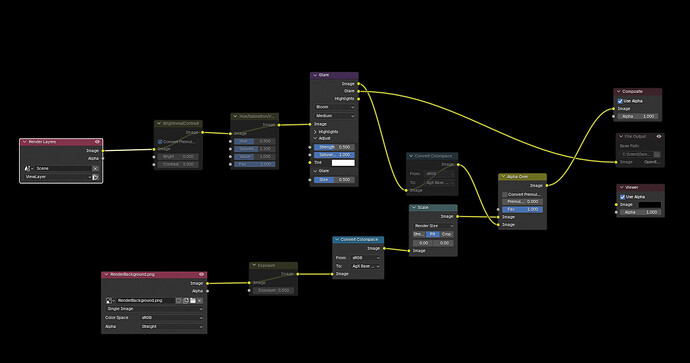Toggle the preview eye on File Output node
This screenshot has height=363, width=690.
[x=659, y=136]
